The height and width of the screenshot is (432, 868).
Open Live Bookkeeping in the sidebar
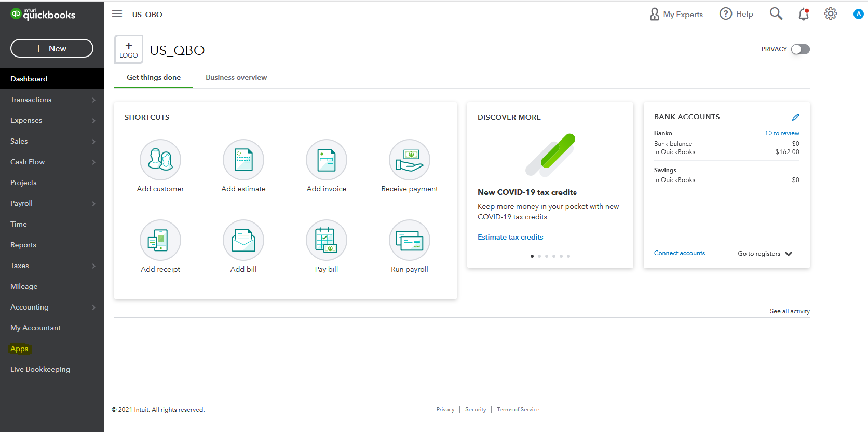(x=52, y=369)
